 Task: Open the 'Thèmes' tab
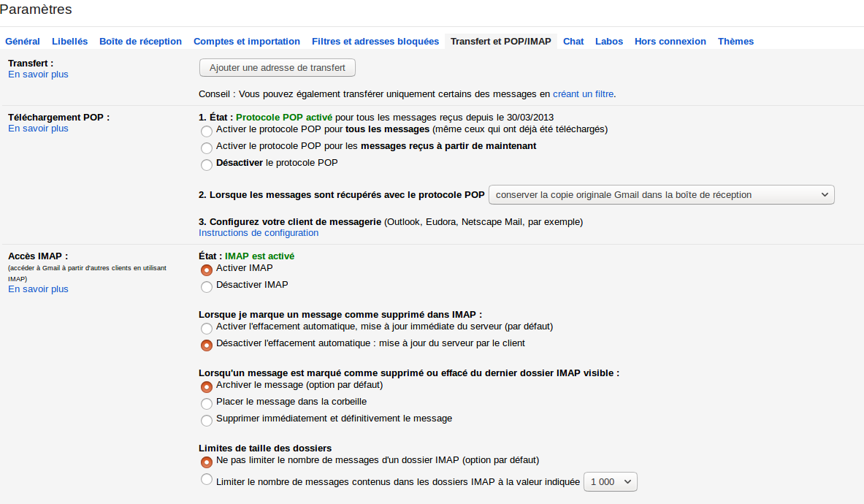click(735, 42)
